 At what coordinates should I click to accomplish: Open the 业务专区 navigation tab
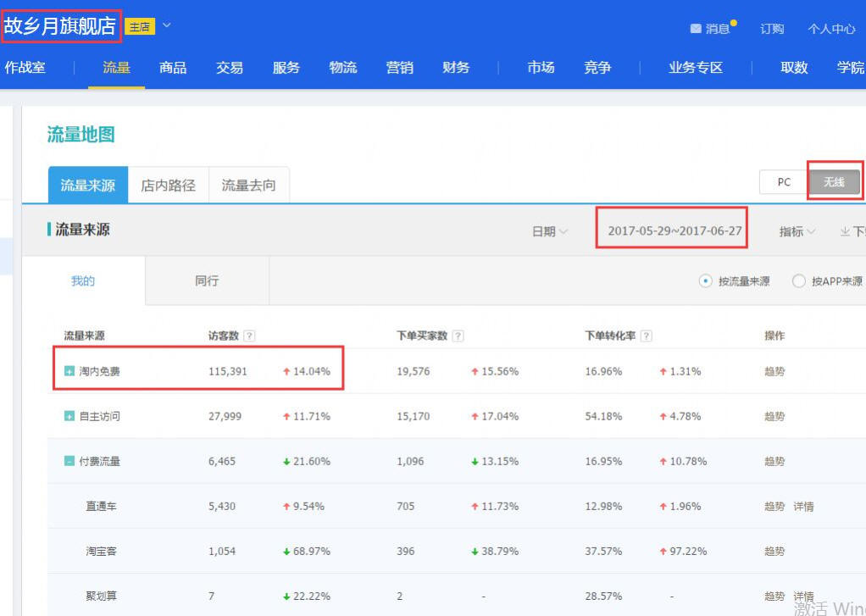pos(696,68)
